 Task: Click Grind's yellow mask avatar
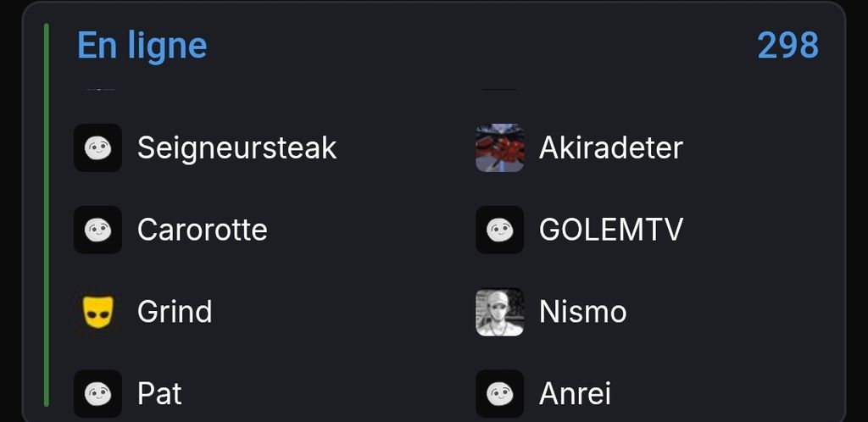[x=97, y=312]
